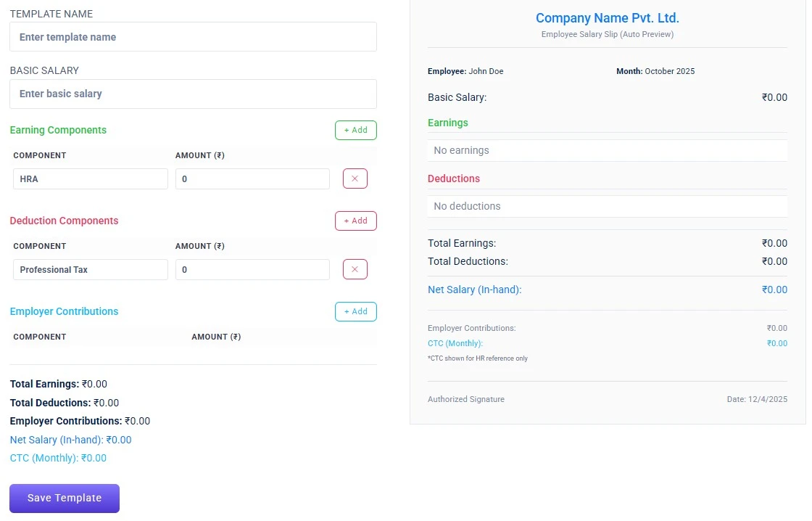This screenshot has width=812, height=521.
Task: Click the red X beside HRA amount
Action: (355, 178)
